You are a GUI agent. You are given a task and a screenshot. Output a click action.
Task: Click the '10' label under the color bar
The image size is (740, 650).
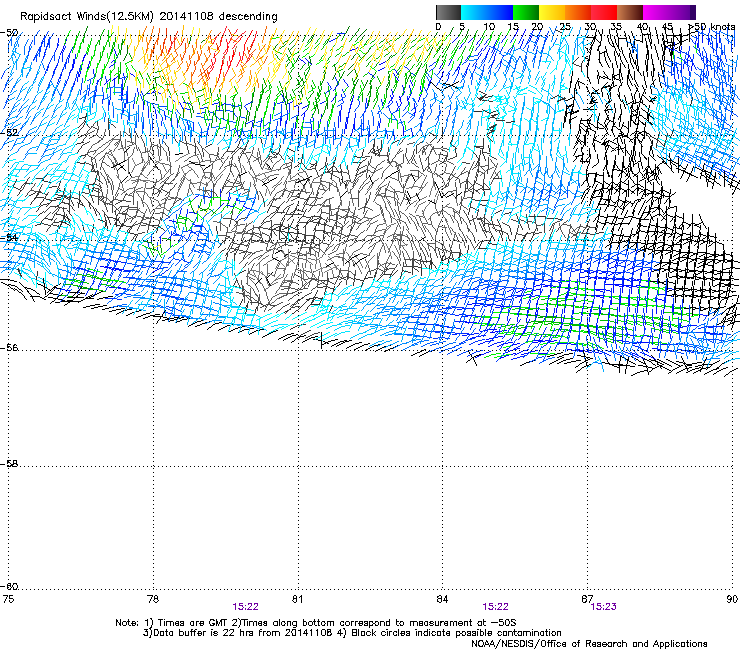pyautogui.click(x=489, y=27)
